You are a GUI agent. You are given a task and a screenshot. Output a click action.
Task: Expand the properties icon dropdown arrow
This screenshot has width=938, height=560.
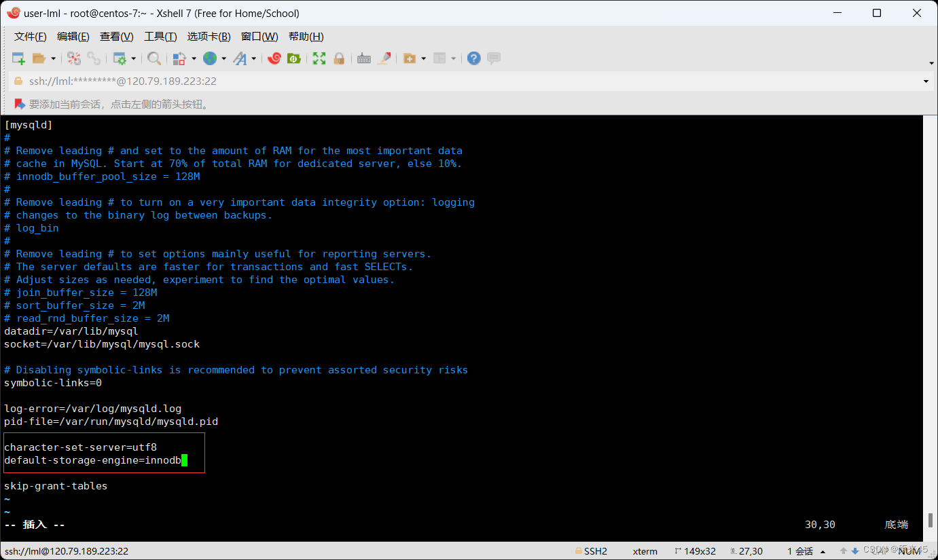134,59
